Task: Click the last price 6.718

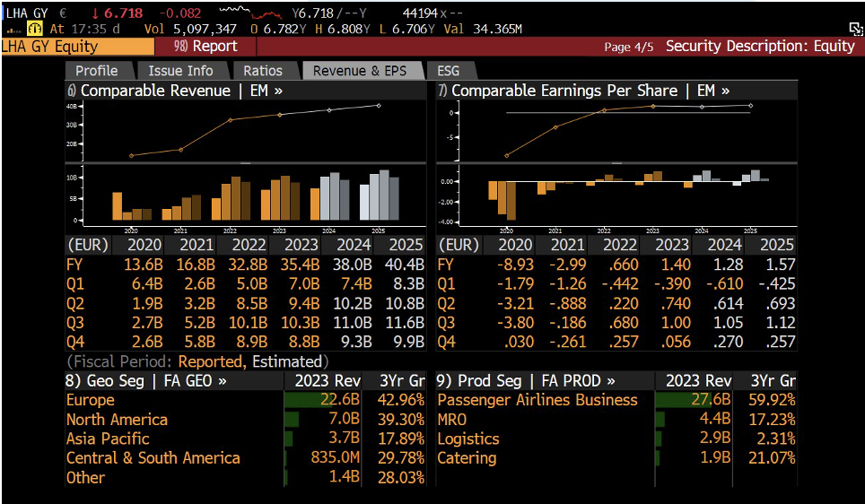Action: pos(122,13)
